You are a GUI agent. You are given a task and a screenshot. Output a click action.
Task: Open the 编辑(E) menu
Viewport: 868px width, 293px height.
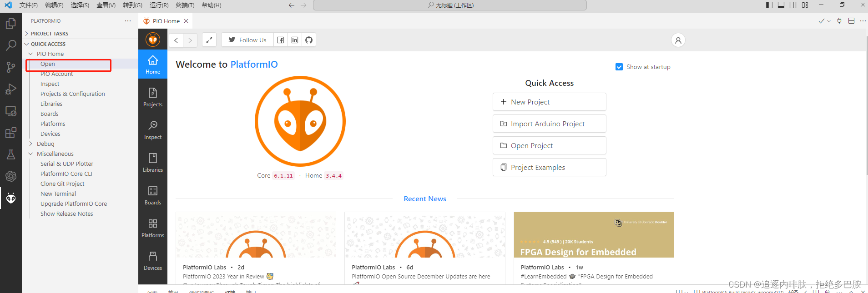tap(54, 5)
